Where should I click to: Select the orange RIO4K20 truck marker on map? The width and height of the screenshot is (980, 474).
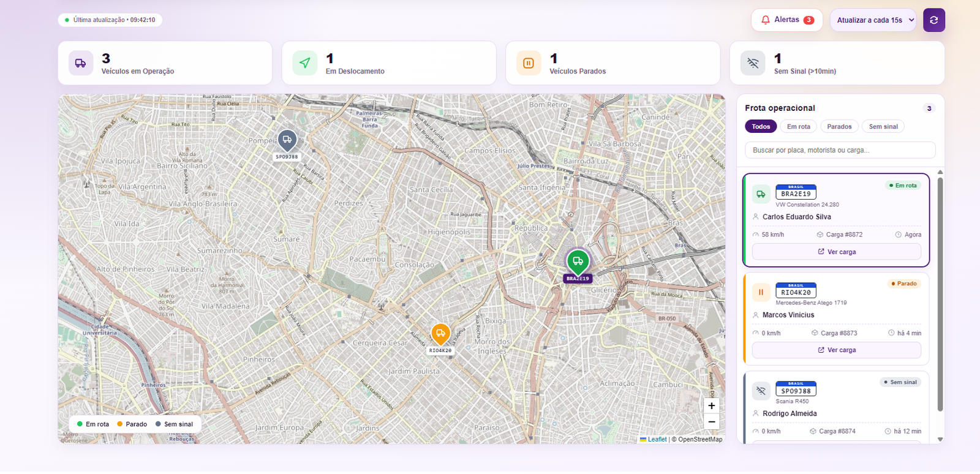[440, 334]
